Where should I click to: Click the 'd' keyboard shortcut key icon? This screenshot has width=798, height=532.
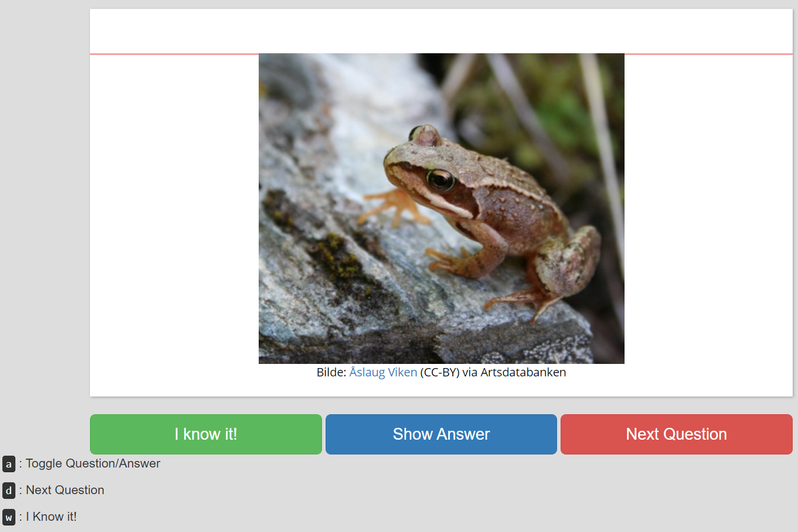pos(9,491)
